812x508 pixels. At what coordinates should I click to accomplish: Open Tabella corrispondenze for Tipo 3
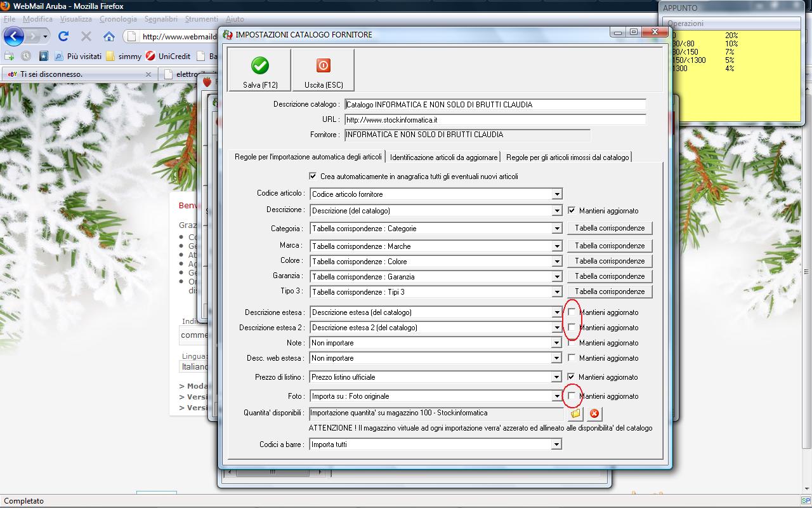(610, 291)
